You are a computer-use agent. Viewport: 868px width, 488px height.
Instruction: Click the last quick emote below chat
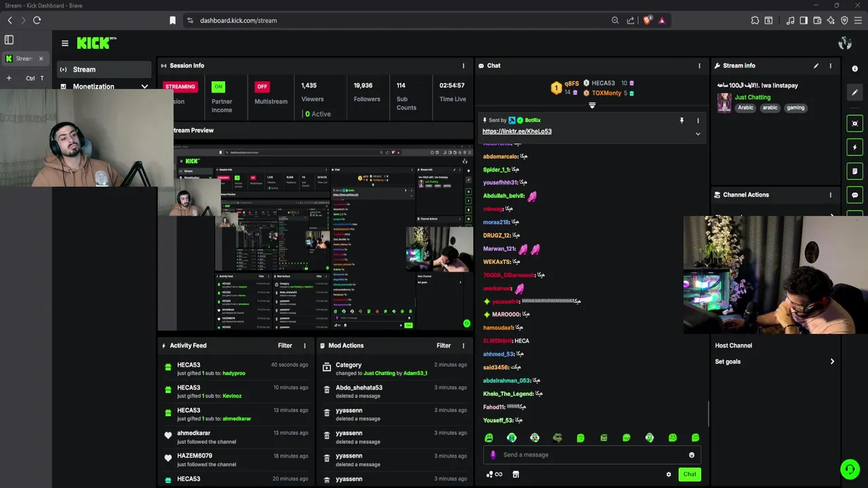click(x=695, y=438)
